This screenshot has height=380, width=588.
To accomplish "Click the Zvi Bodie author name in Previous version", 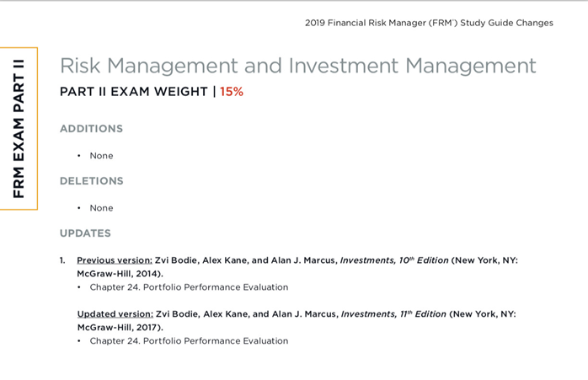I will point(176,260).
